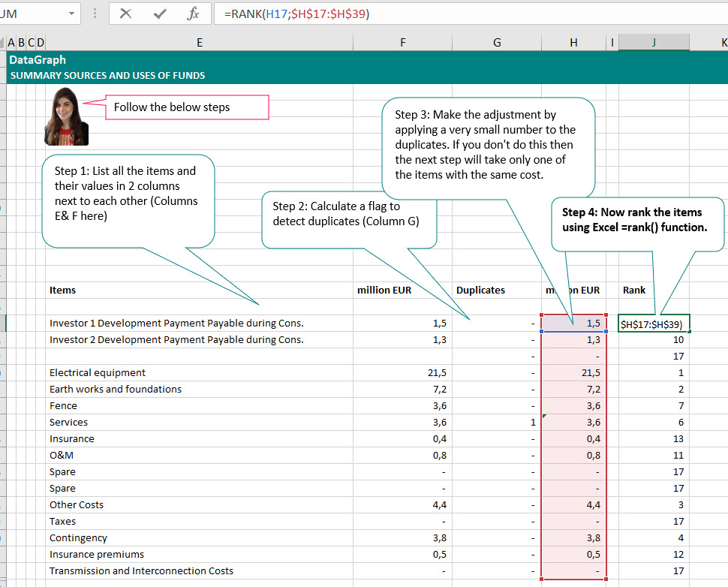Click the duplicate flag 1 for Services
This screenshot has width=728, height=587.
pos(497,422)
